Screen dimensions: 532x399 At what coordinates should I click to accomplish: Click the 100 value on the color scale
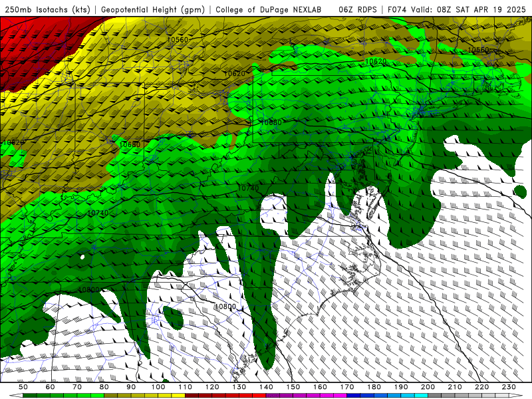pyautogui.click(x=158, y=387)
